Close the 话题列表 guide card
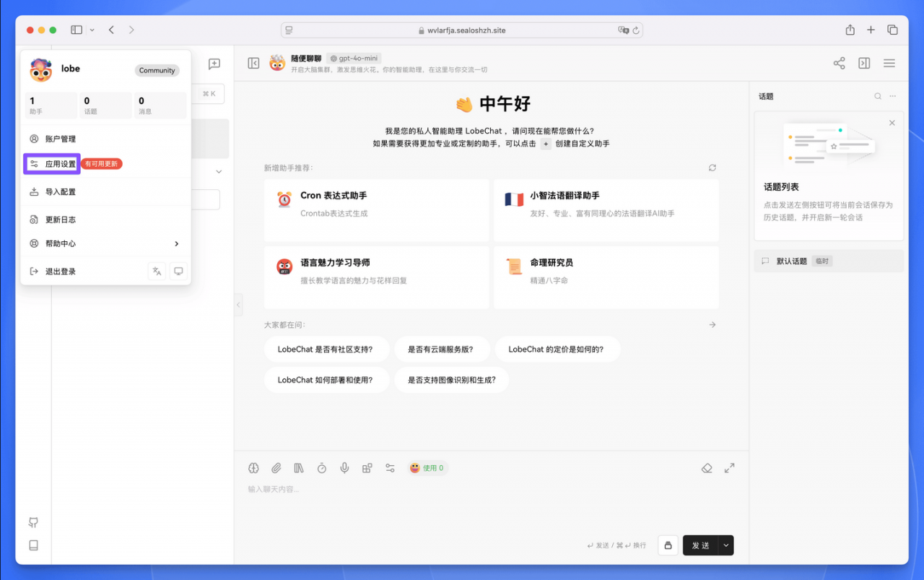Viewport: 924px width, 580px height. coord(892,123)
